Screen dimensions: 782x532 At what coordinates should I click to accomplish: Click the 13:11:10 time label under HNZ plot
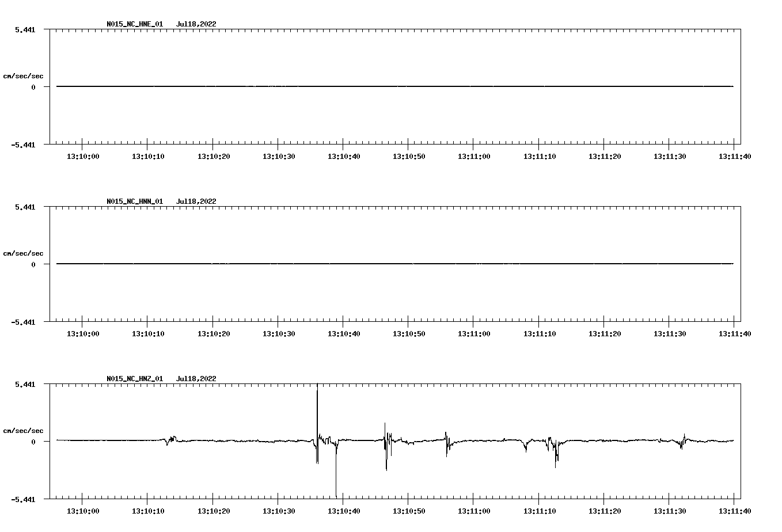(539, 511)
